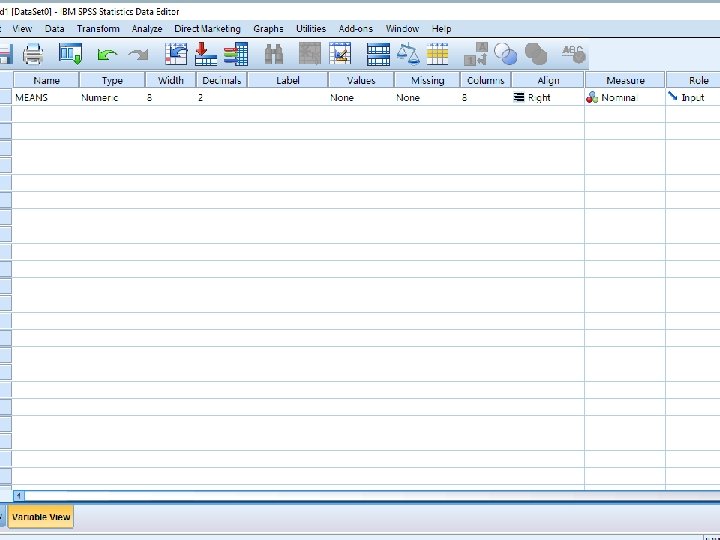Click the Numeric type cell
720x540 pixels.
tap(112, 97)
